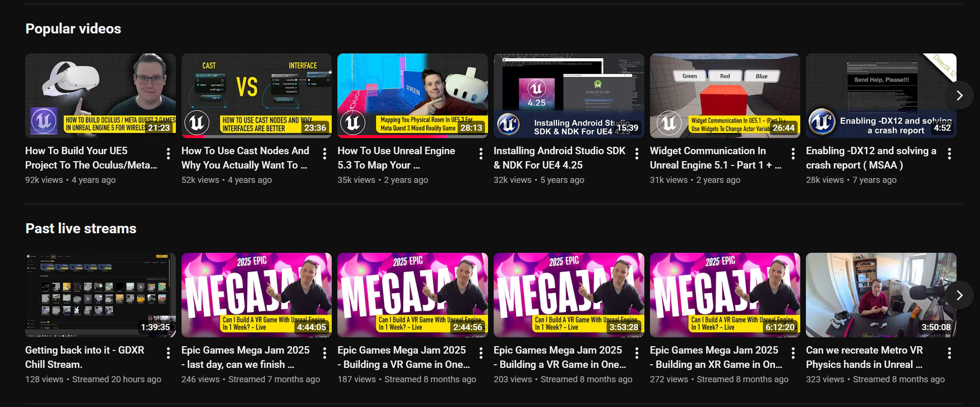This screenshot has width=980, height=407.
Task: Open the Meta Quest 3 Mixed Reality mapping thumbnail
Action: point(412,96)
